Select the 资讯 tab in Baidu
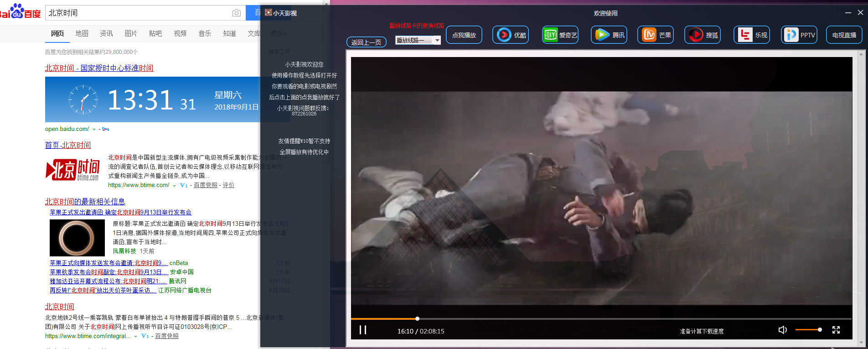The width and height of the screenshot is (868, 349). (x=107, y=33)
